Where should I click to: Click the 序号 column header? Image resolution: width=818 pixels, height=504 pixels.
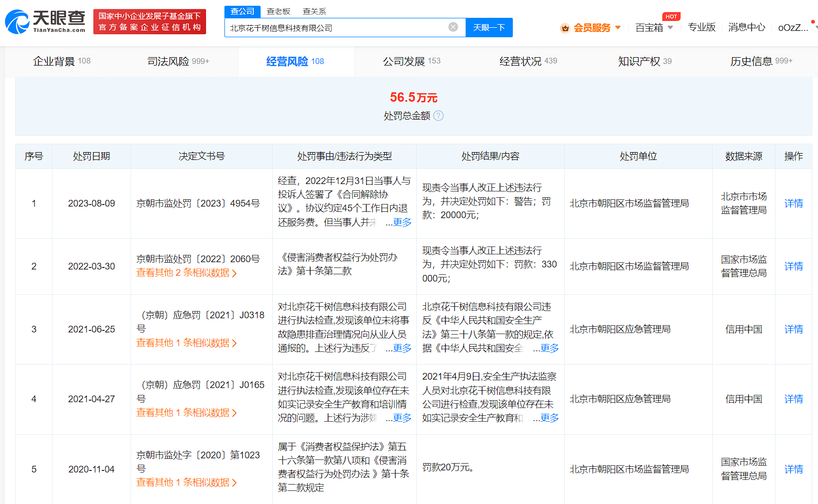pos(34,156)
